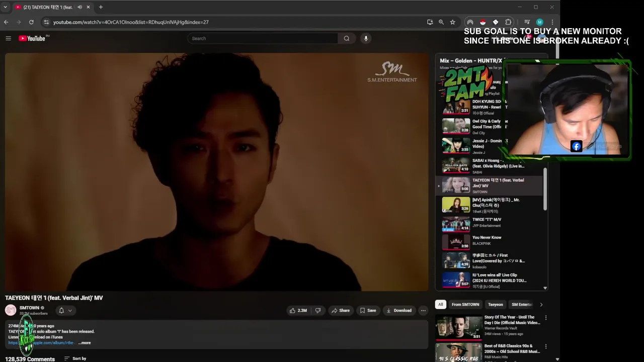Open more actions three-dot menu under video
Image resolution: width=644 pixels, height=362 pixels.
(x=423, y=311)
